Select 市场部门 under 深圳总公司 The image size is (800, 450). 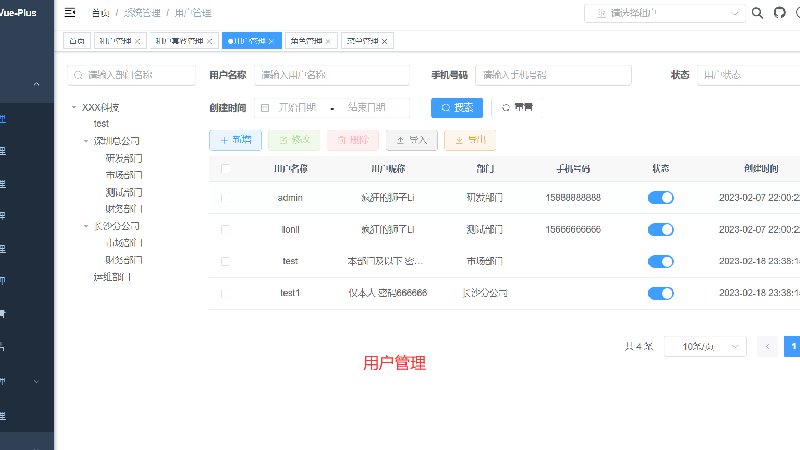click(x=123, y=175)
